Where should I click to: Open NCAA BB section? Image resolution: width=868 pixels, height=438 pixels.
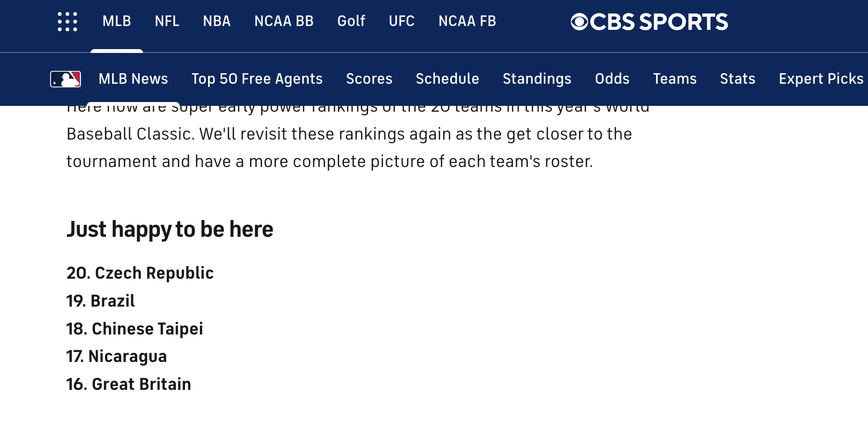pyautogui.click(x=284, y=21)
